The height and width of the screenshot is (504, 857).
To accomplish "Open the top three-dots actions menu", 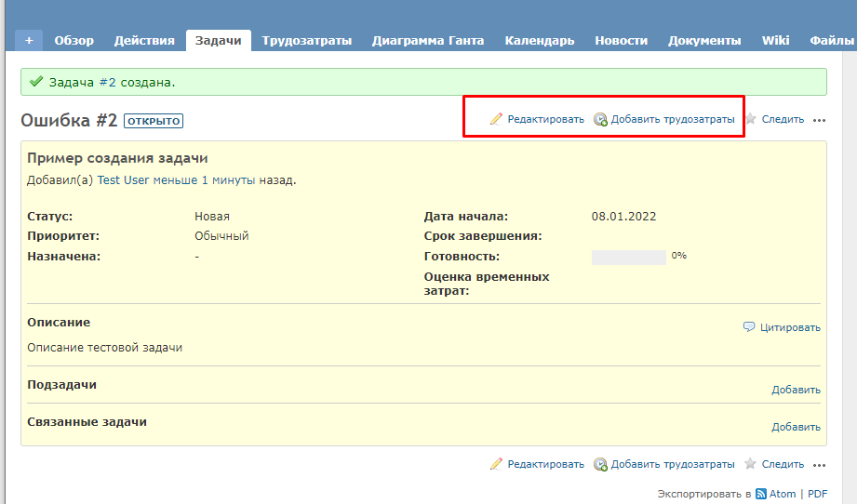I will pyautogui.click(x=819, y=120).
